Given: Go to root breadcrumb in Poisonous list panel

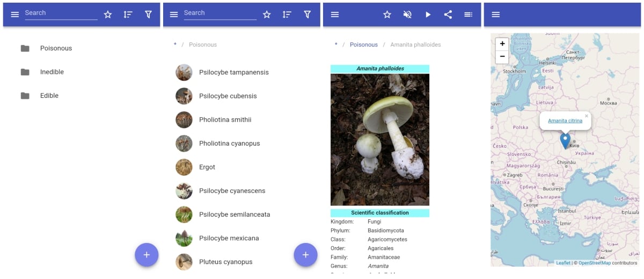Looking at the screenshot, I should tap(175, 45).
